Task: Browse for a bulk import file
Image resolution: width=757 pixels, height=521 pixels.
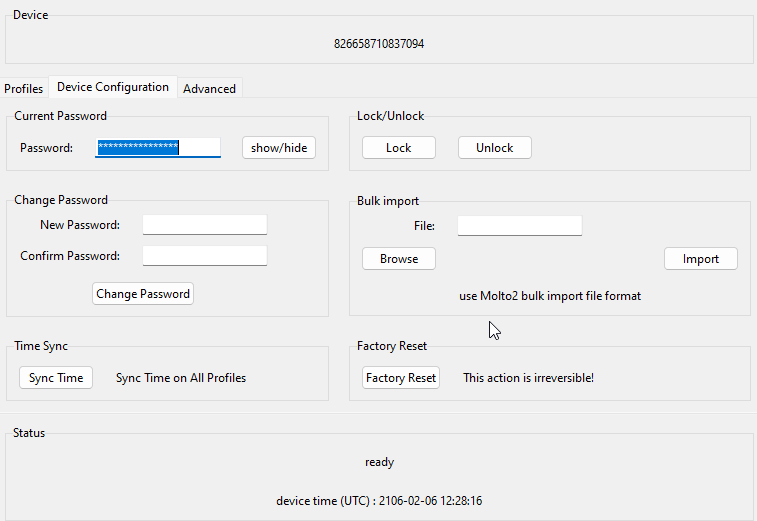Action: (x=399, y=259)
